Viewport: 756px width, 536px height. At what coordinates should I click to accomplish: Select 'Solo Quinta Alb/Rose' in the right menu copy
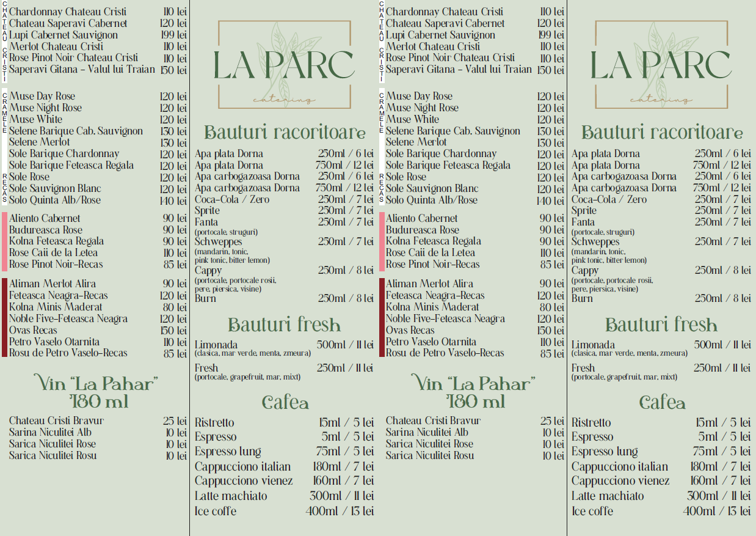(432, 200)
